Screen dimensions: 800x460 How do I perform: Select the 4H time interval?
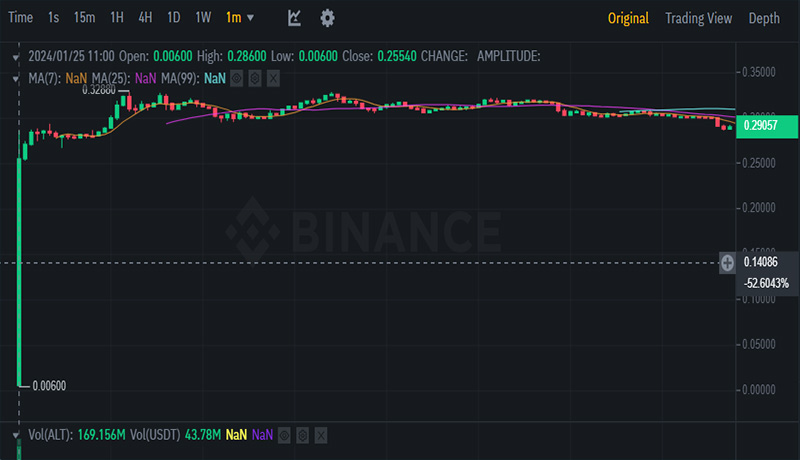point(145,18)
